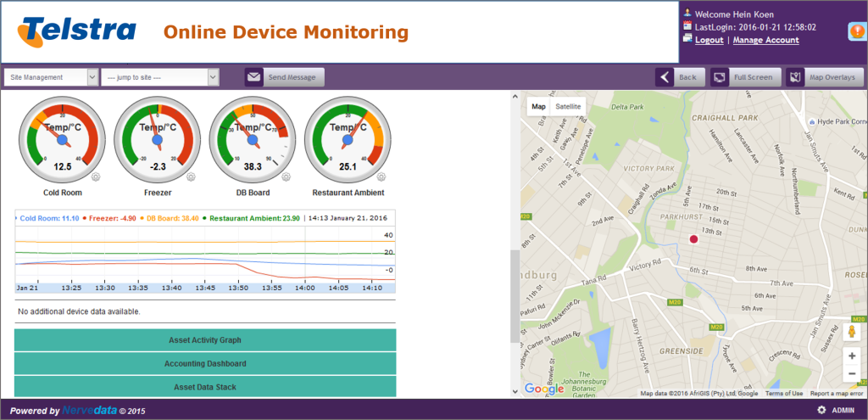The height and width of the screenshot is (420, 868).
Task: Click the Google logo on map
Action: point(543,389)
